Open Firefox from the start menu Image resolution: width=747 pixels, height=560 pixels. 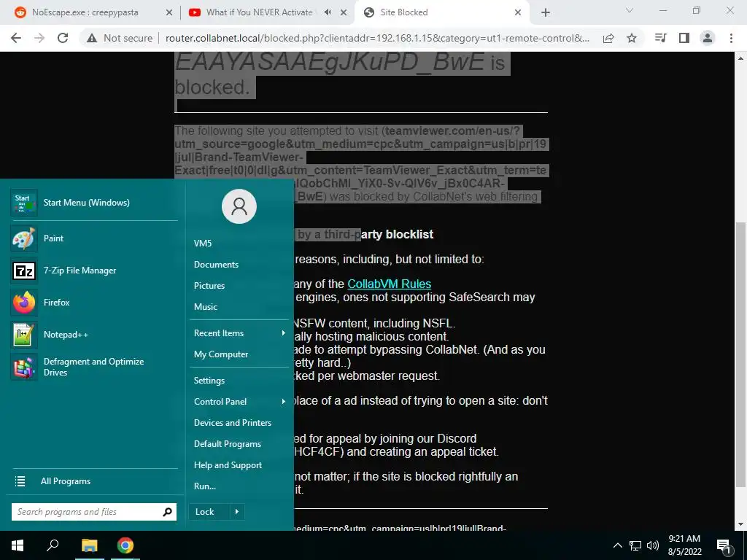click(94, 303)
